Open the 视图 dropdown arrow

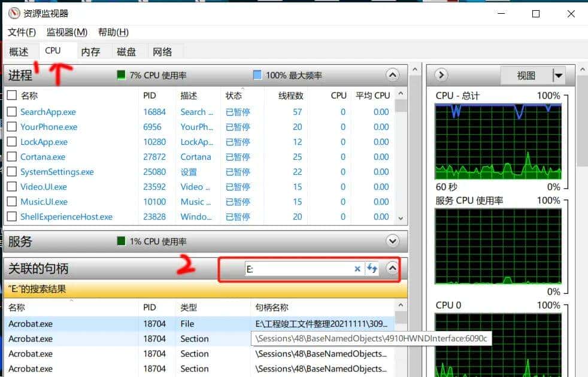(x=558, y=75)
